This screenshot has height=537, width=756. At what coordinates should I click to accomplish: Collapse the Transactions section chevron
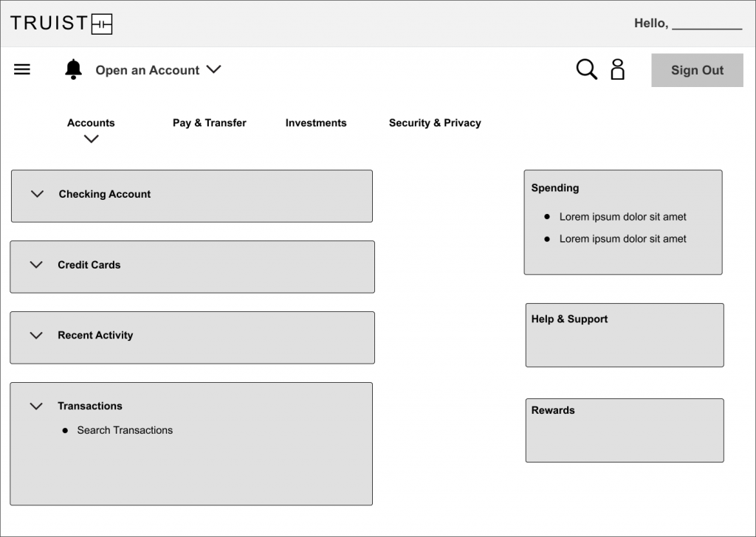click(x=36, y=406)
